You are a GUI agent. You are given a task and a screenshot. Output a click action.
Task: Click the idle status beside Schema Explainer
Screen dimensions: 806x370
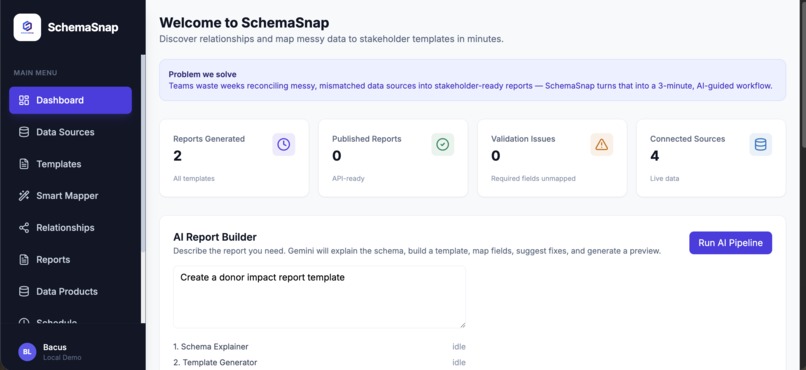coord(459,347)
